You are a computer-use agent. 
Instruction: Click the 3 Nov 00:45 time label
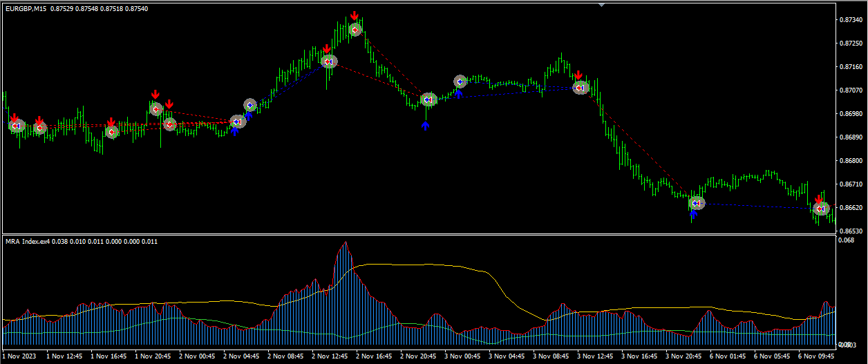tap(462, 356)
